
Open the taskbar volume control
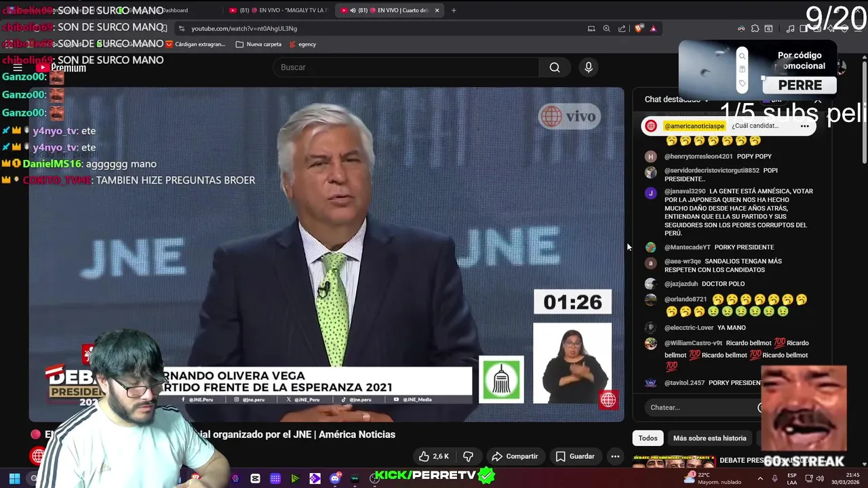point(820,479)
